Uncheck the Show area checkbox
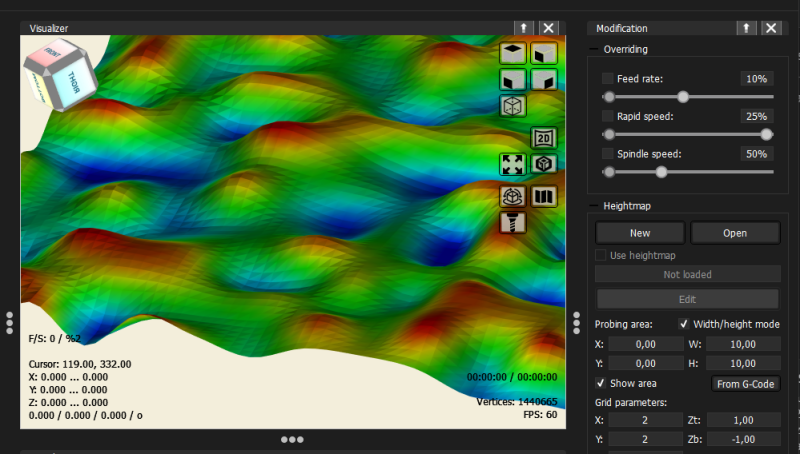800x454 pixels. (x=601, y=383)
